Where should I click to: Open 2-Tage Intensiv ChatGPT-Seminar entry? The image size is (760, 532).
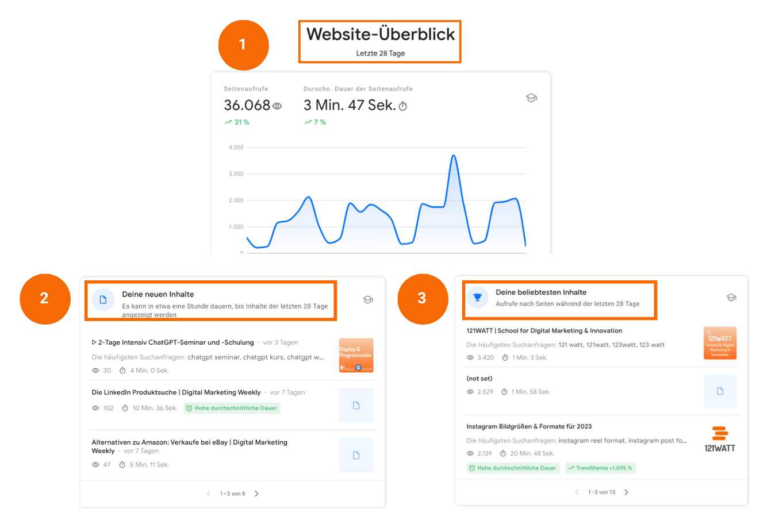tap(176, 342)
